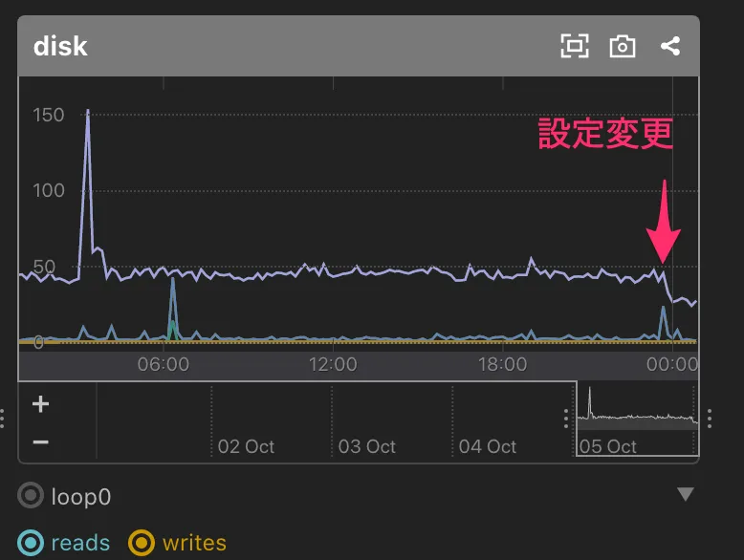This screenshot has height=560, width=744.
Task: Zoom out with the minus icon
Action: [x=40, y=442]
